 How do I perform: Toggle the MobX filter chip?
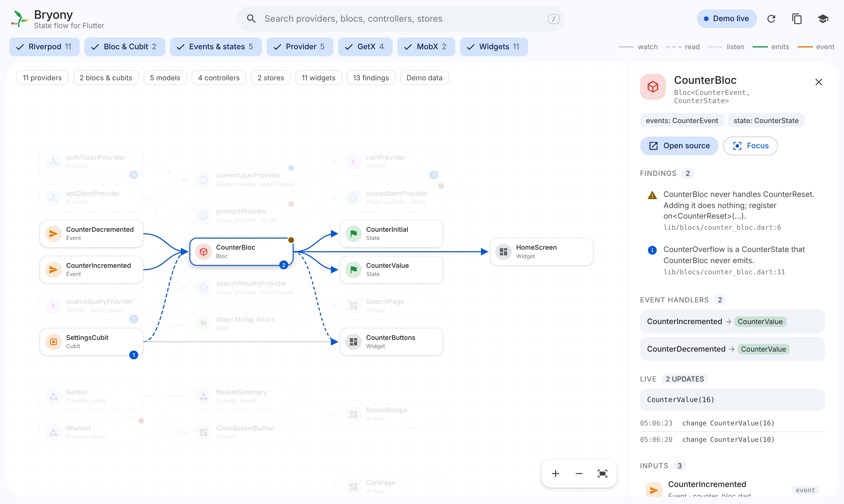point(426,47)
